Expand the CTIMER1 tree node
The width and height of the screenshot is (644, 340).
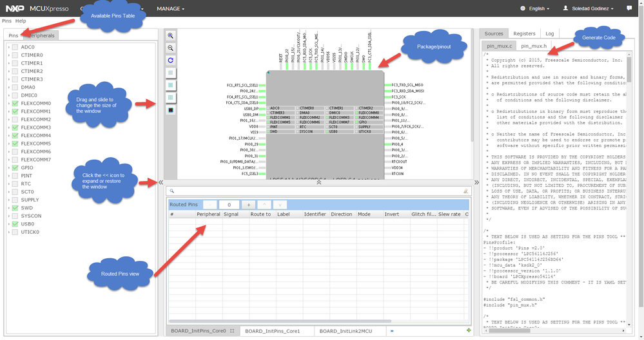coord(8,63)
